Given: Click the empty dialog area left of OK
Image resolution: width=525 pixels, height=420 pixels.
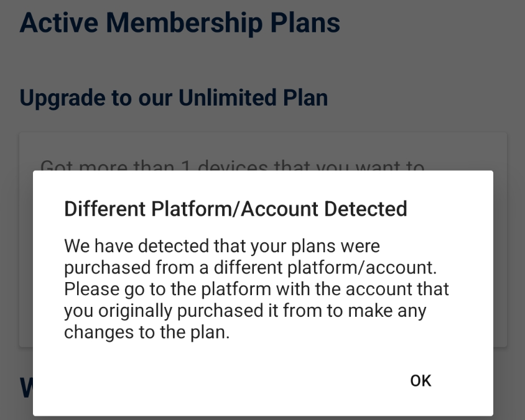Looking at the screenshot, I should point(218,380).
